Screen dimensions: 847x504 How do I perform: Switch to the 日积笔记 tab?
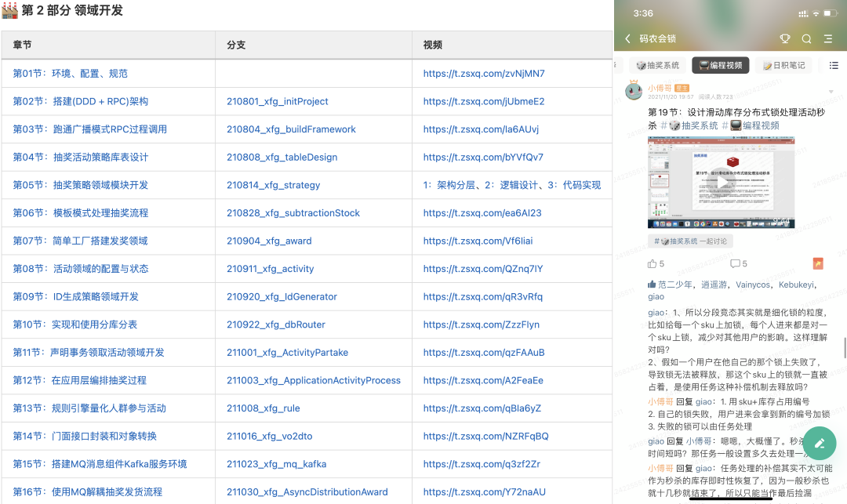pos(783,64)
